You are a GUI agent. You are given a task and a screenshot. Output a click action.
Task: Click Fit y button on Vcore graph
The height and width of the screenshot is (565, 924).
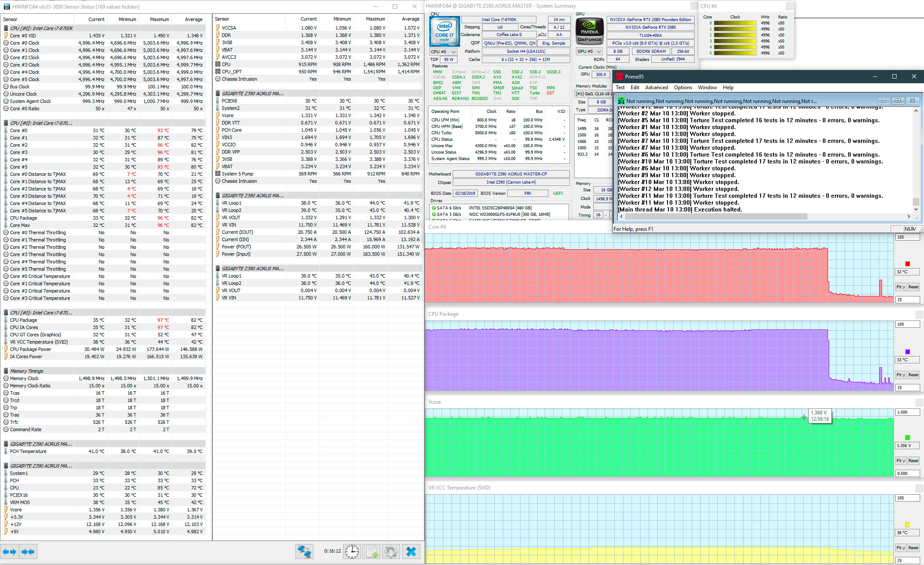click(x=900, y=461)
